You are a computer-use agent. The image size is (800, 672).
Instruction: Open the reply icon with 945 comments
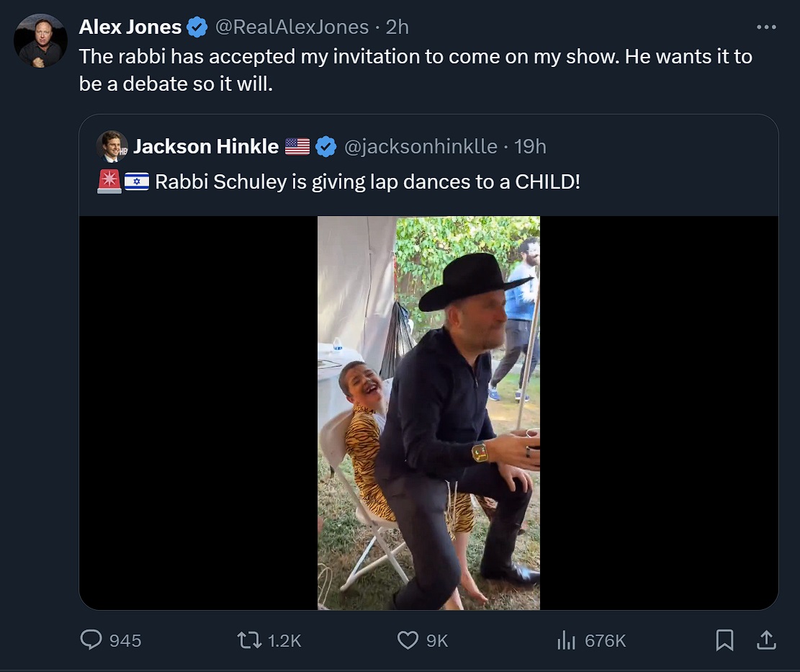click(91, 640)
